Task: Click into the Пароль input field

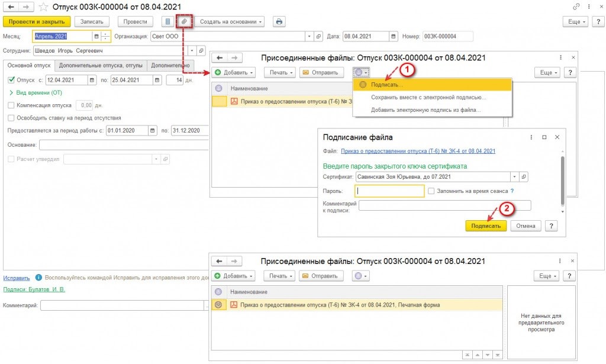Action: [x=389, y=191]
